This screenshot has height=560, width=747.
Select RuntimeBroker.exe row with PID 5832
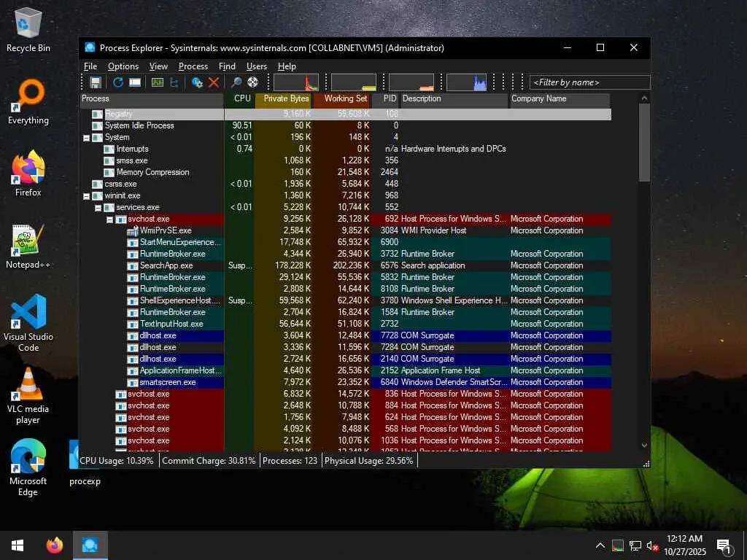coord(345,277)
